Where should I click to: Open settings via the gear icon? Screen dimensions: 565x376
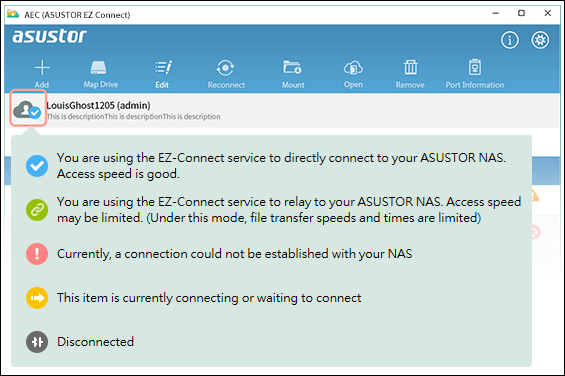tap(540, 40)
